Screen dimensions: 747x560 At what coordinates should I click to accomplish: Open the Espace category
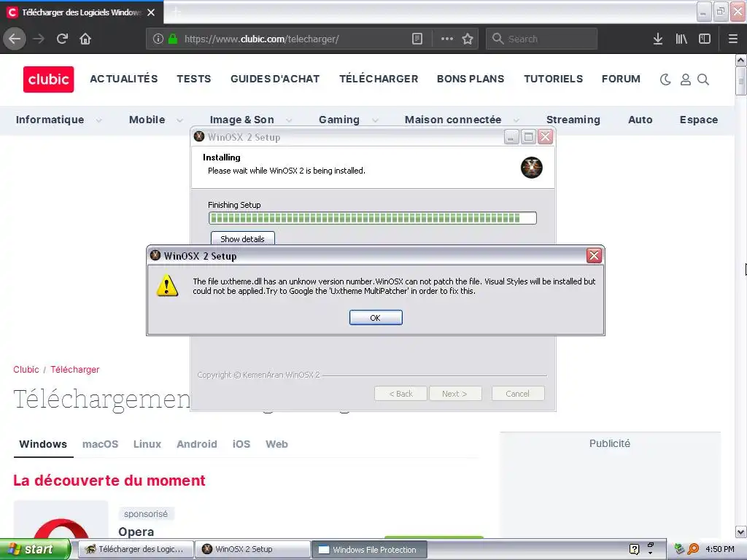[x=698, y=120]
